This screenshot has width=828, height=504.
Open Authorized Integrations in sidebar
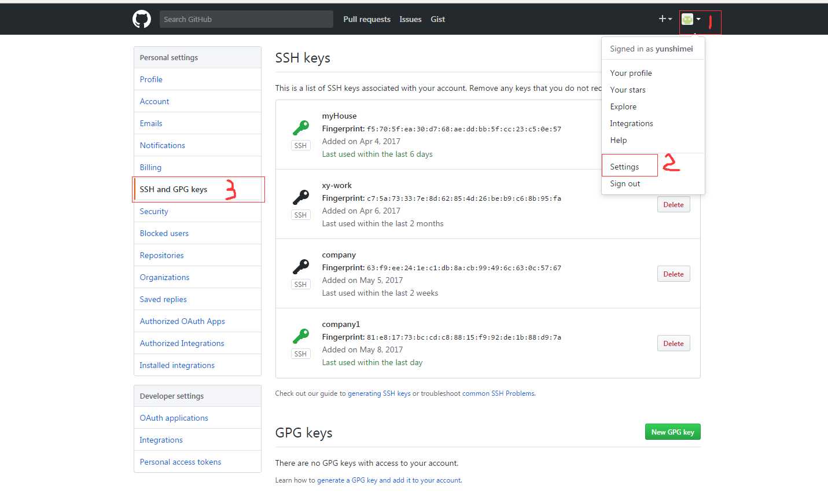click(x=197, y=343)
